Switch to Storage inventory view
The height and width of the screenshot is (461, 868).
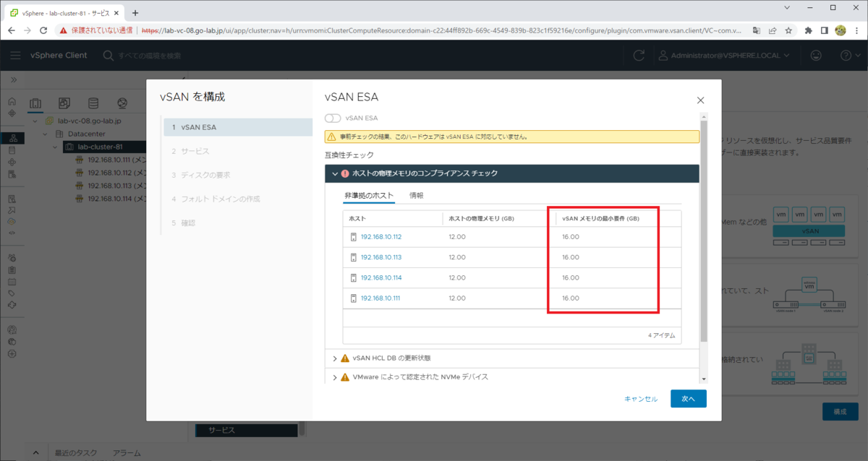coord(93,103)
